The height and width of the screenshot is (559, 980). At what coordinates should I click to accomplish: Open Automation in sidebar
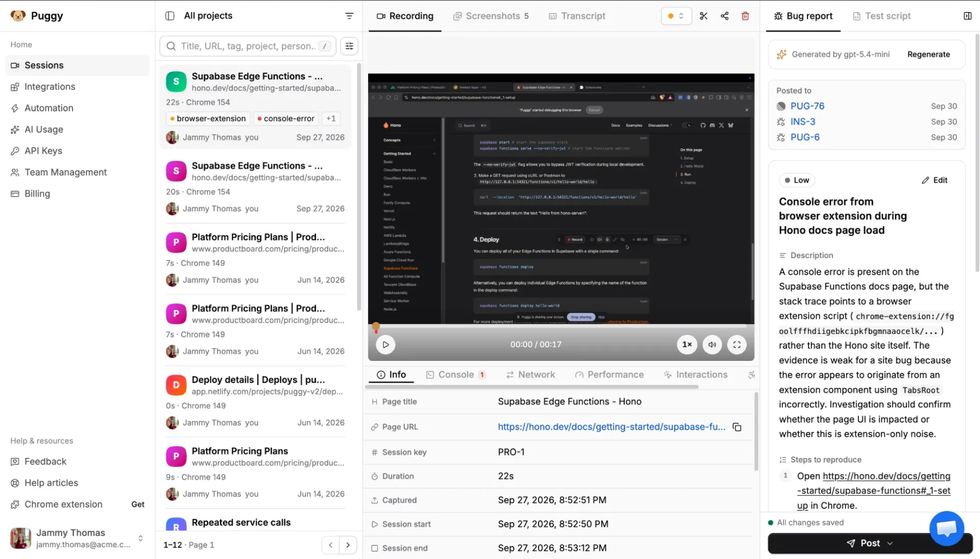[x=77, y=108]
